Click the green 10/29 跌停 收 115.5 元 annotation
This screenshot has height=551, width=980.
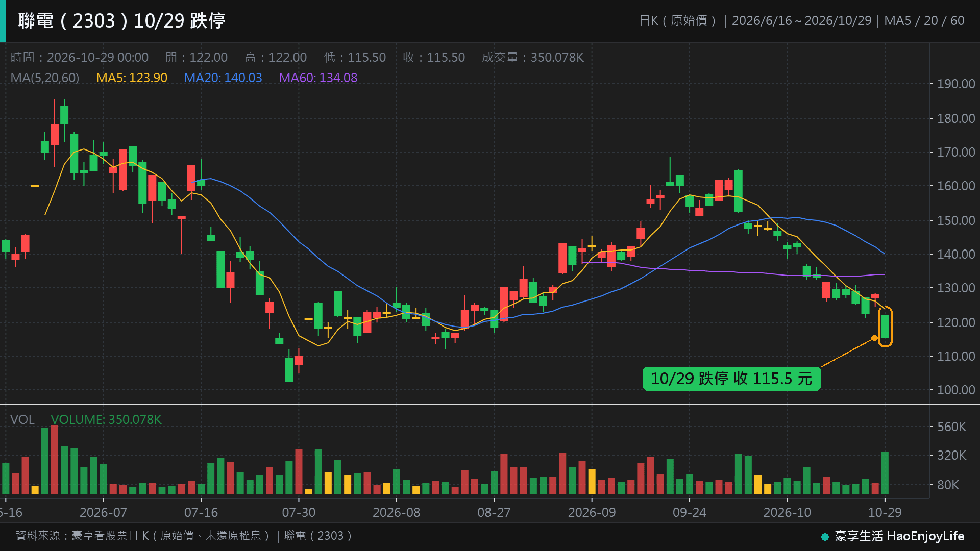coord(731,379)
